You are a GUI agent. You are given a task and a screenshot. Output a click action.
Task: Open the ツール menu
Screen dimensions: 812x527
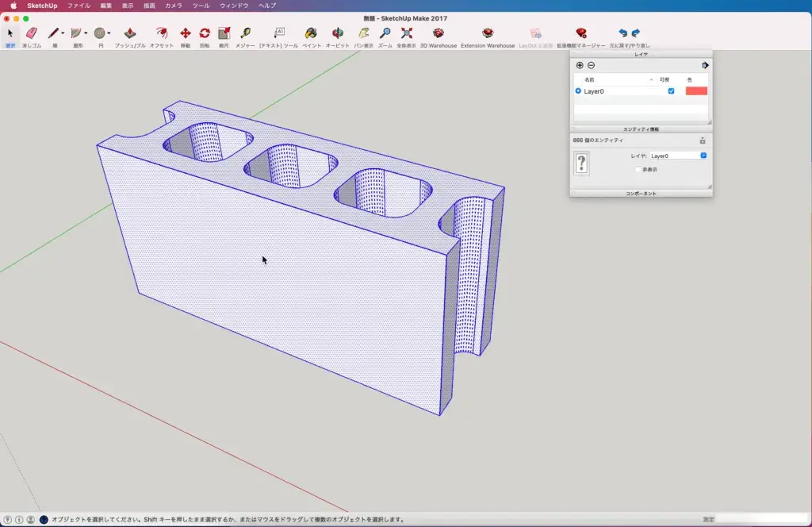(201, 6)
